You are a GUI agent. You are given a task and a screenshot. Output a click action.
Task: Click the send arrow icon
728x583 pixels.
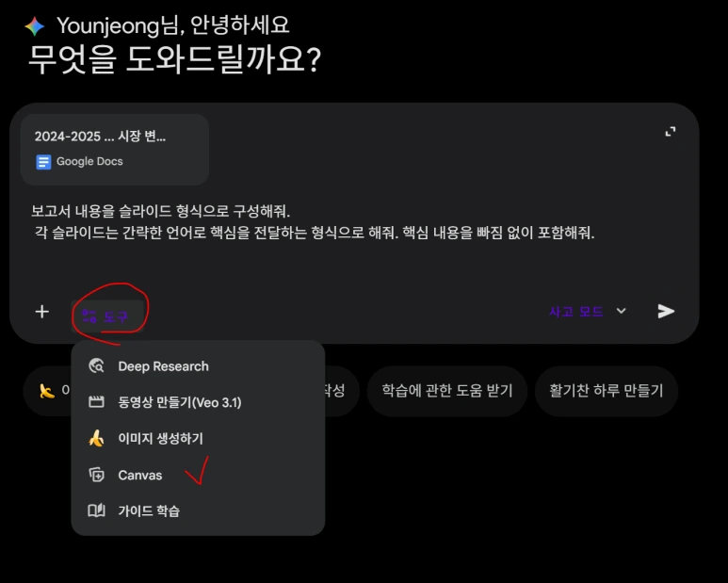(666, 311)
